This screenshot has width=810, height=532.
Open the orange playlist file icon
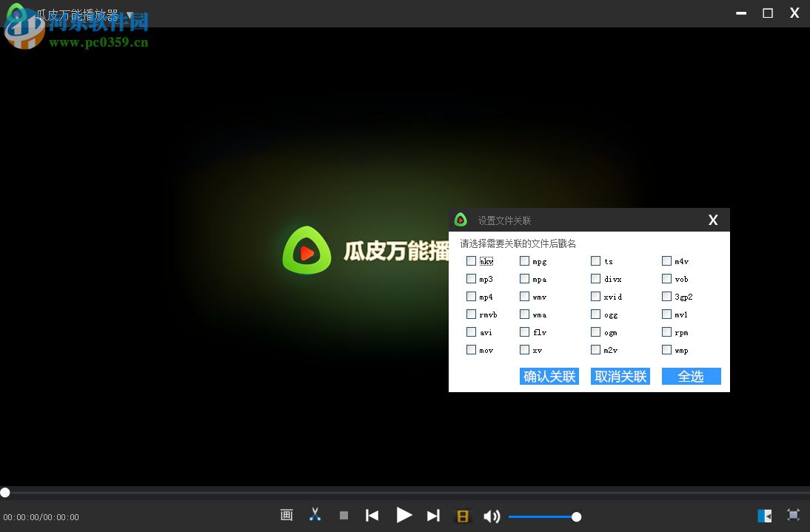tap(462, 516)
